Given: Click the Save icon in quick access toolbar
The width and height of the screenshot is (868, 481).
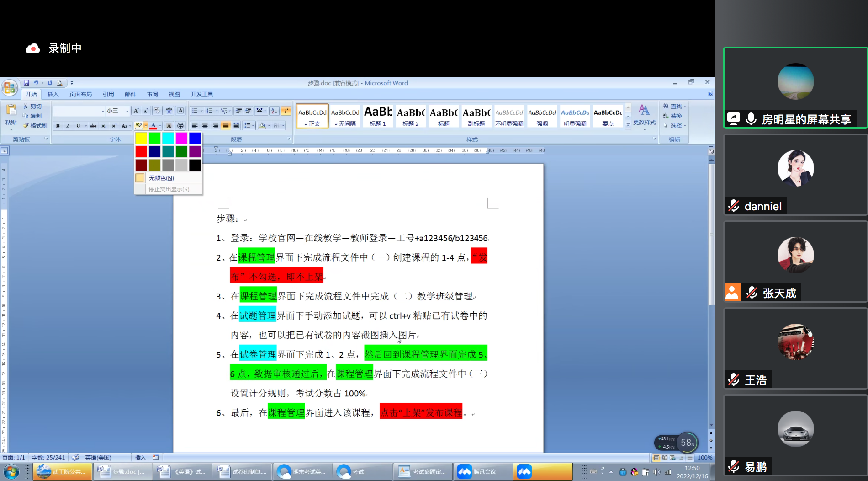Looking at the screenshot, I should 26,83.
